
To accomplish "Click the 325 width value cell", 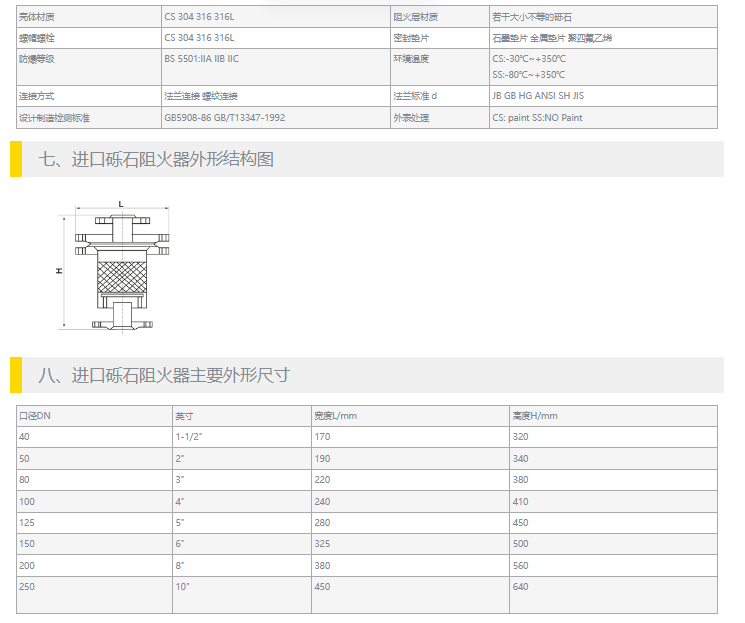I will [x=323, y=541].
